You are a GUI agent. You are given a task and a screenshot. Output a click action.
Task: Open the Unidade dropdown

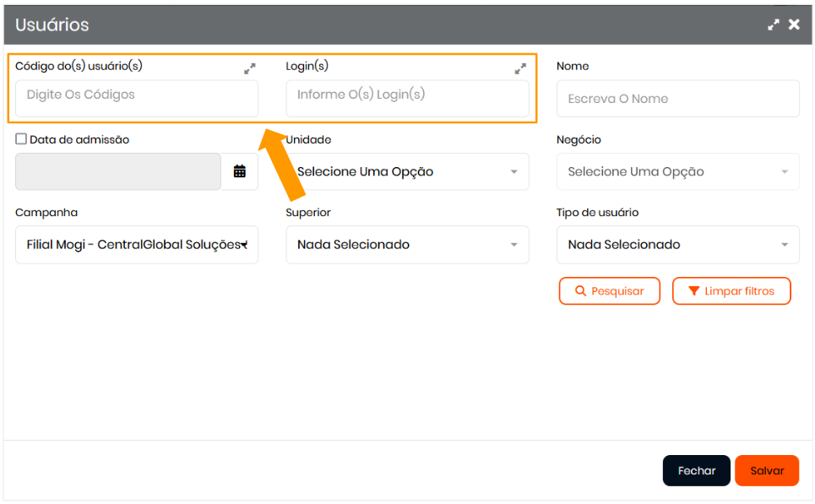[x=407, y=171]
